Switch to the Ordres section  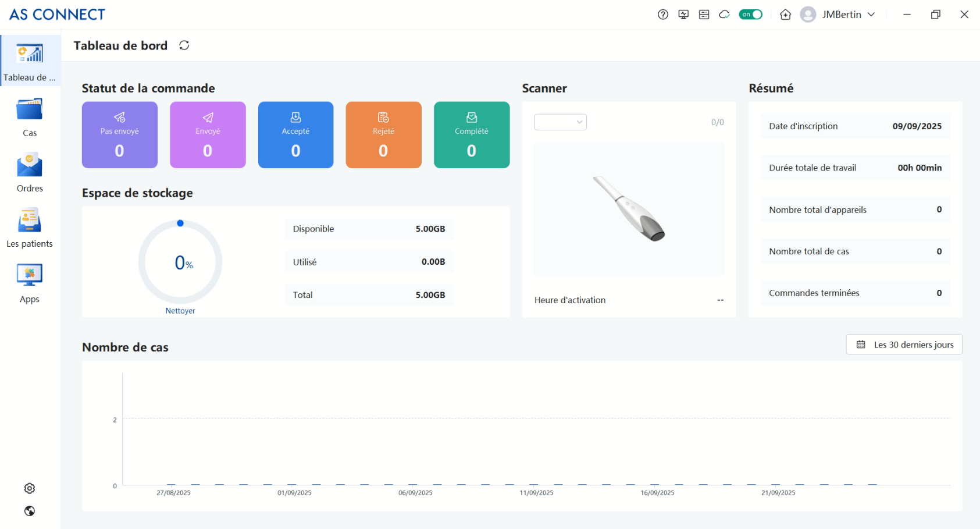coord(30,173)
